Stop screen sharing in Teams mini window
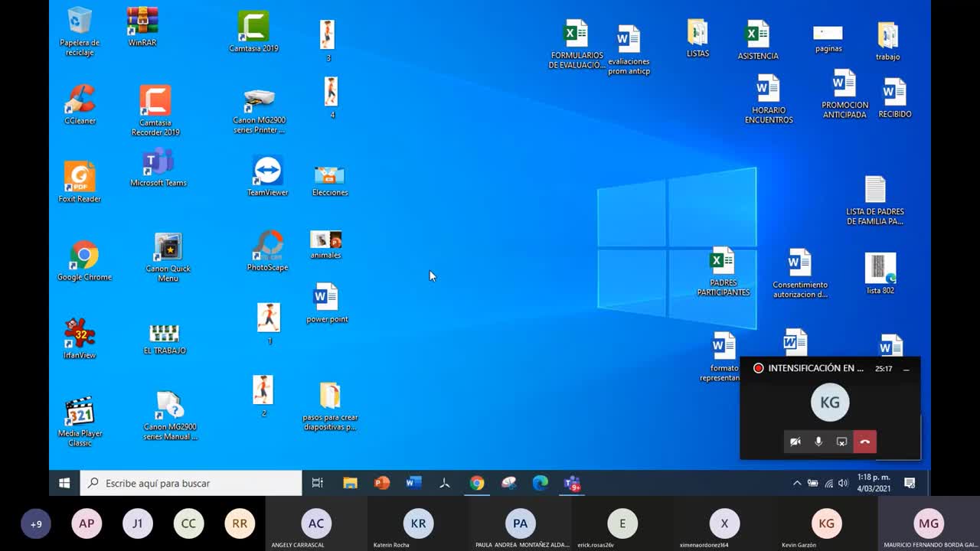980x551 pixels. pyautogui.click(x=841, y=442)
